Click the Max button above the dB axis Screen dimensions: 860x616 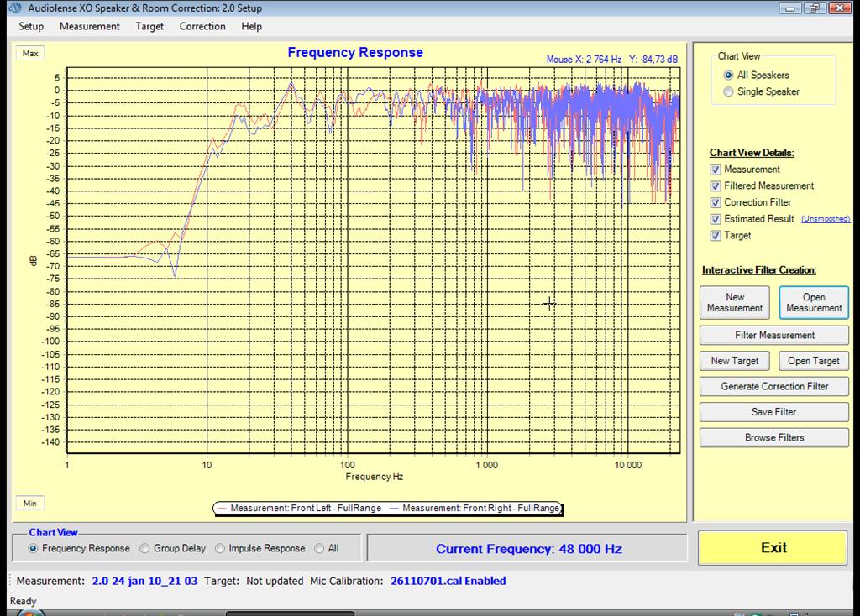(x=30, y=53)
